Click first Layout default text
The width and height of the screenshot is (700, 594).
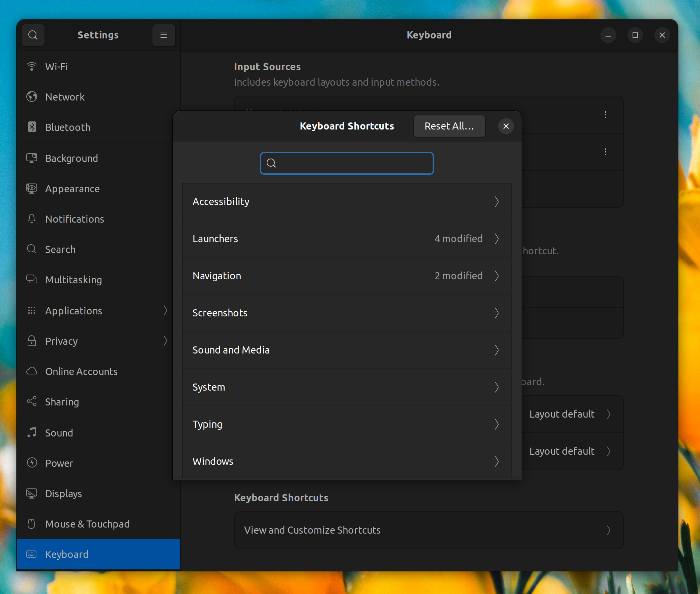pyautogui.click(x=562, y=414)
